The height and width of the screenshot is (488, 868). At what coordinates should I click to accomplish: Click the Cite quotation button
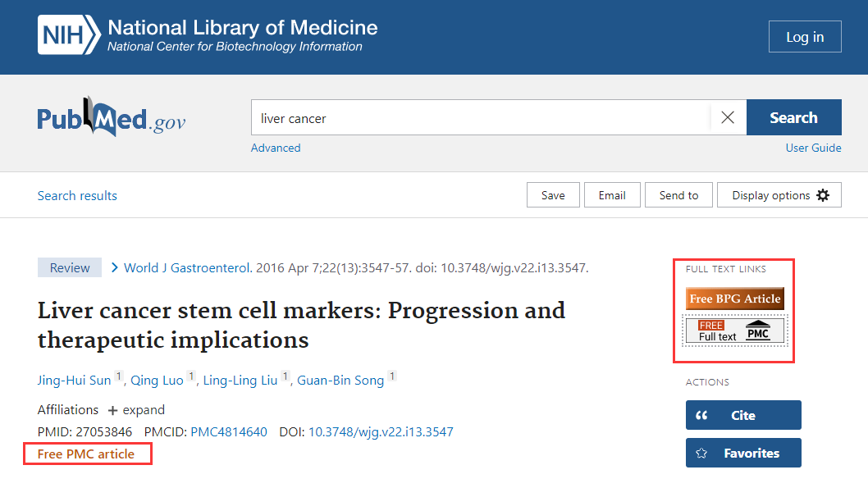pyautogui.click(x=742, y=415)
